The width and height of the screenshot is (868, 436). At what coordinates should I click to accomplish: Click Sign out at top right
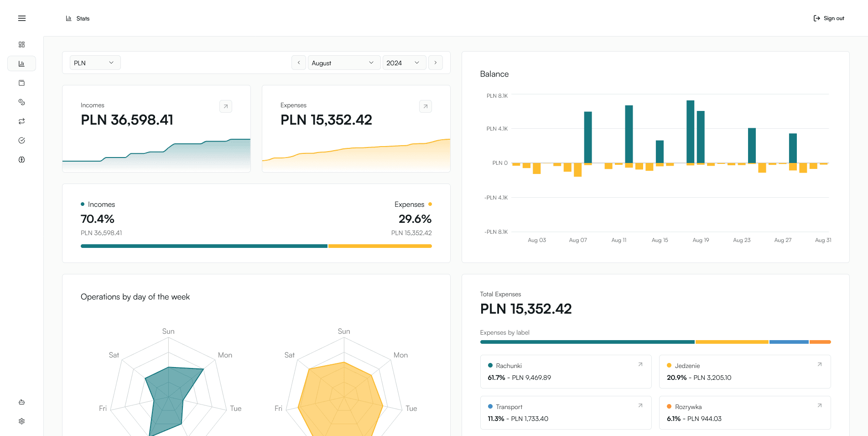(x=828, y=18)
